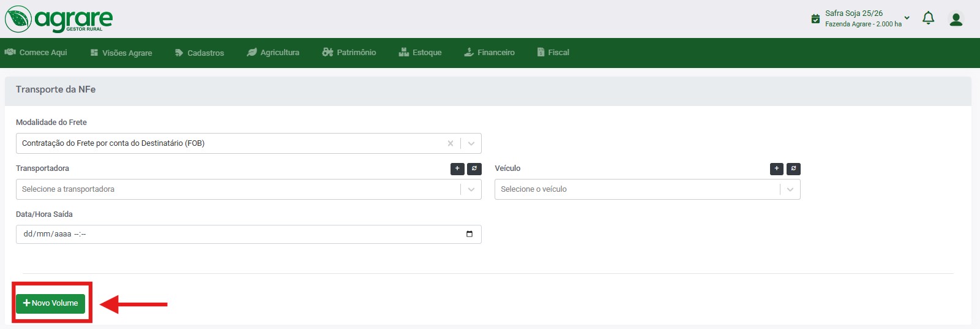Click the Novo Volume button

click(50, 303)
